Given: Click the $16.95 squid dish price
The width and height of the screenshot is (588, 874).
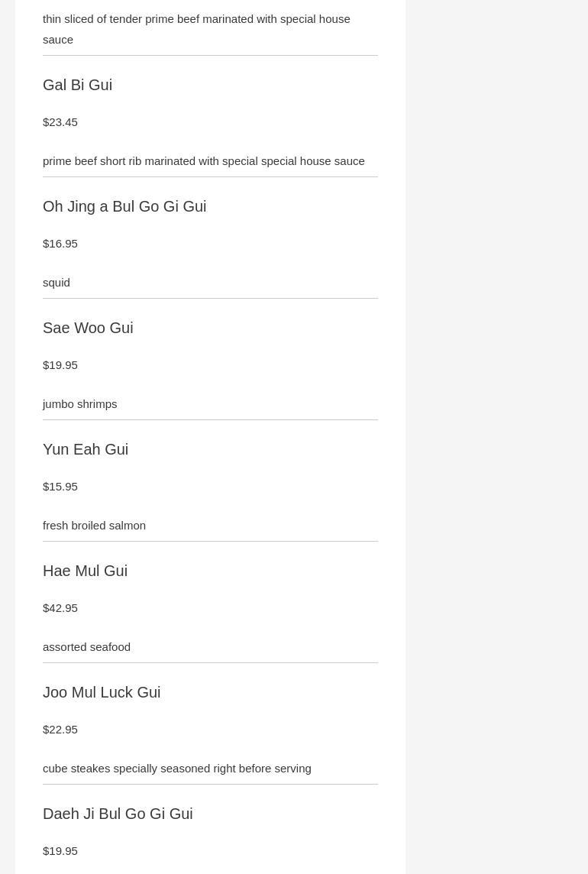Looking at the screenshot, I should (x=60, y=244).
